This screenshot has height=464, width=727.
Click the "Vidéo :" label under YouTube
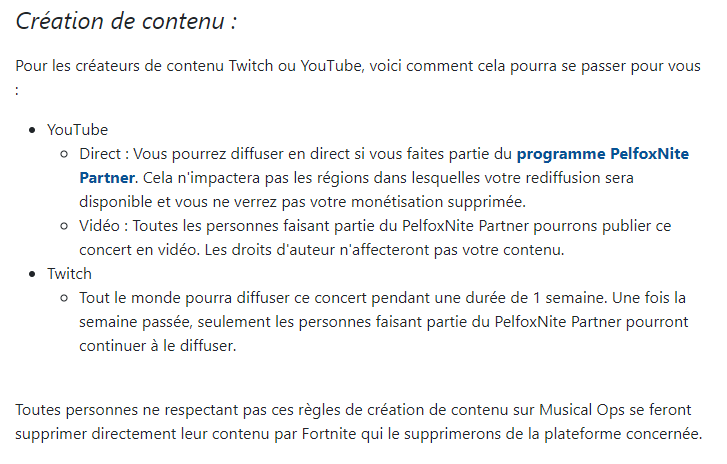(x=103, y=226)
